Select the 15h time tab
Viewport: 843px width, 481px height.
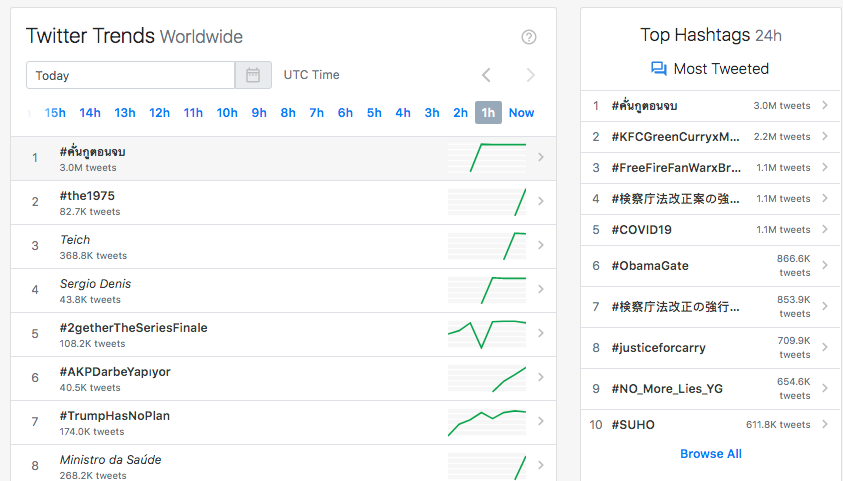tap(55, 113)
